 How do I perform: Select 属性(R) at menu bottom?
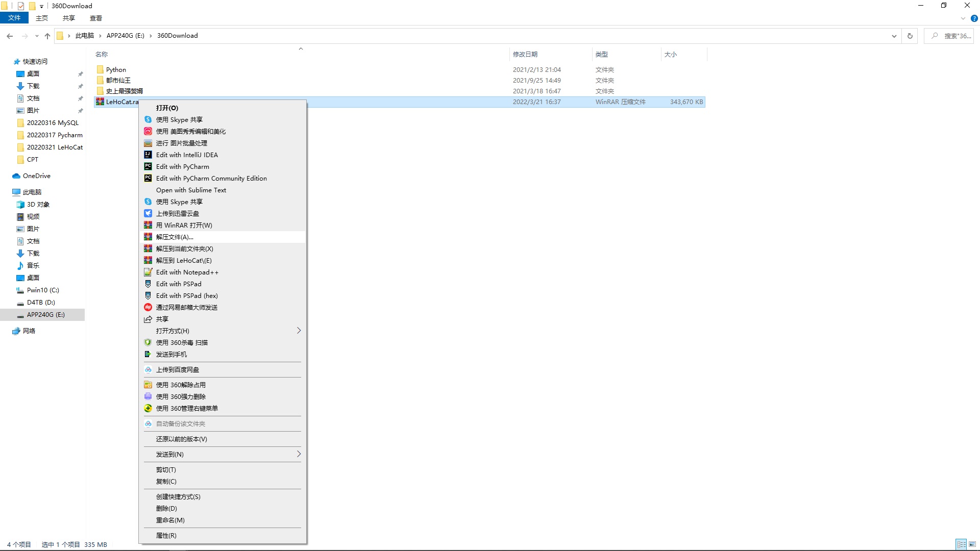pyautogui.click(x=166, y=535)
